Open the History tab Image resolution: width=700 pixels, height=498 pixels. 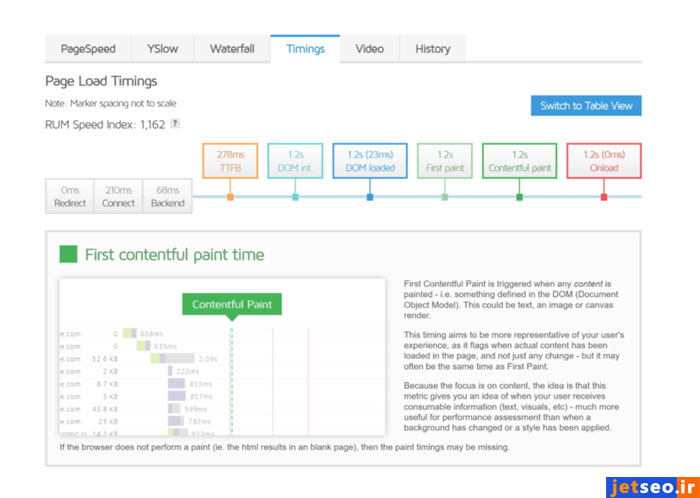(x=432, y=49)
